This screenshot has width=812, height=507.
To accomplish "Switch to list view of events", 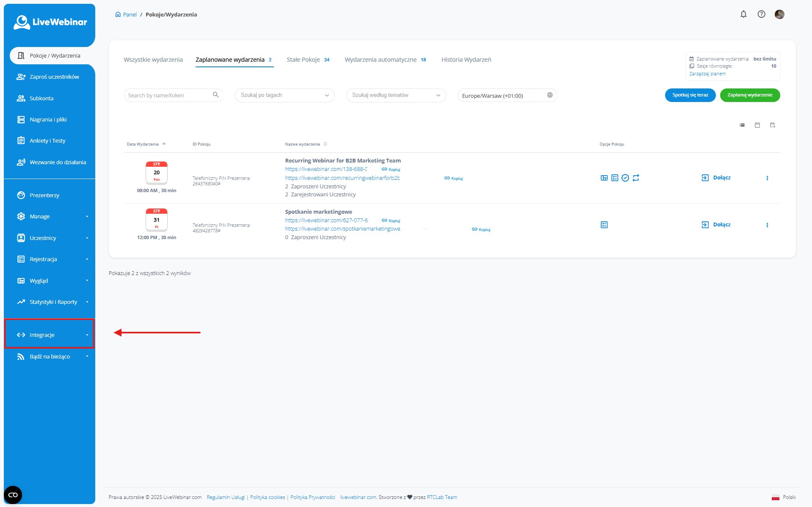I will click(x=741, y=125).
